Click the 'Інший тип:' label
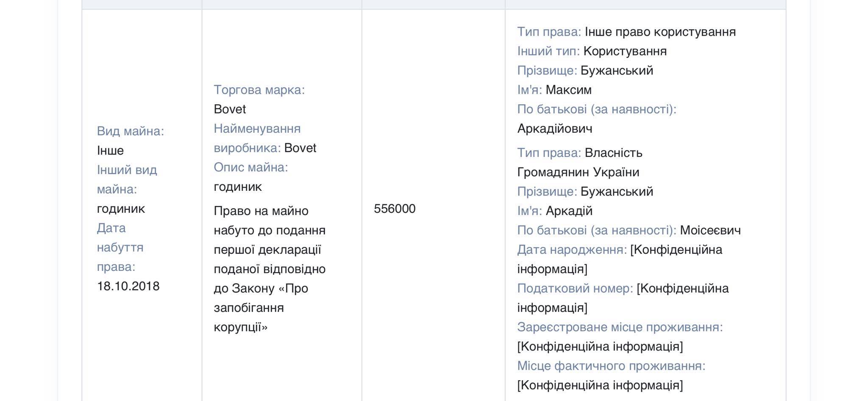The width and height of the screenshot is (868, 401). 548,51
